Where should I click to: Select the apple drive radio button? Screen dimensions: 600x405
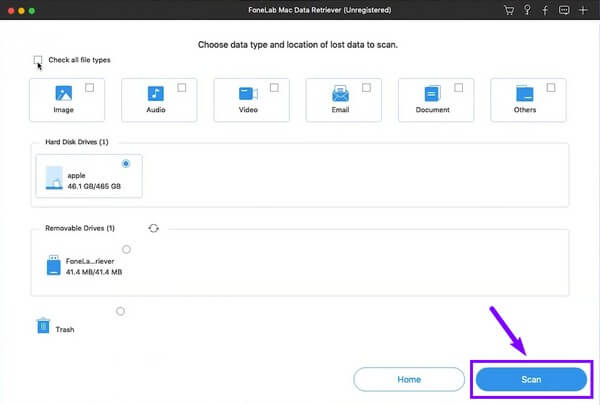click(x=126, y=163)
